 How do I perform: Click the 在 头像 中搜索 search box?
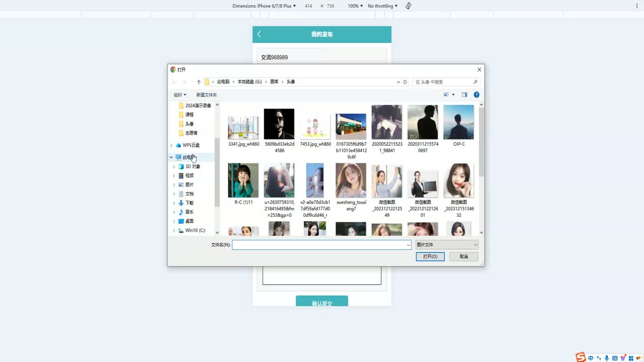[446, 82]
